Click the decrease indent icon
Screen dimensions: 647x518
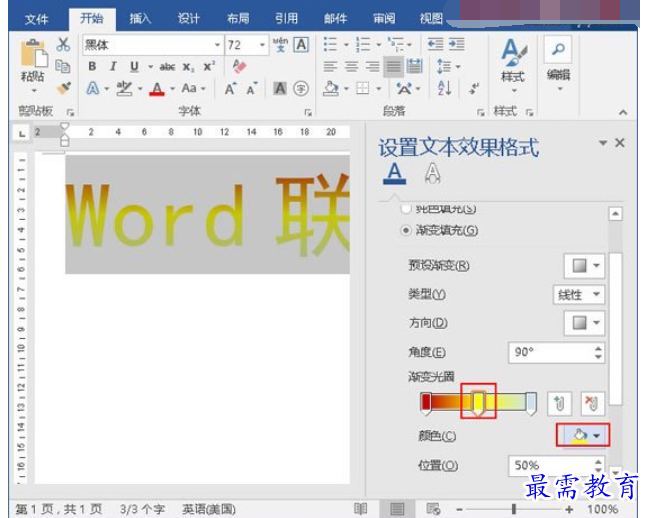coord(435,44)
